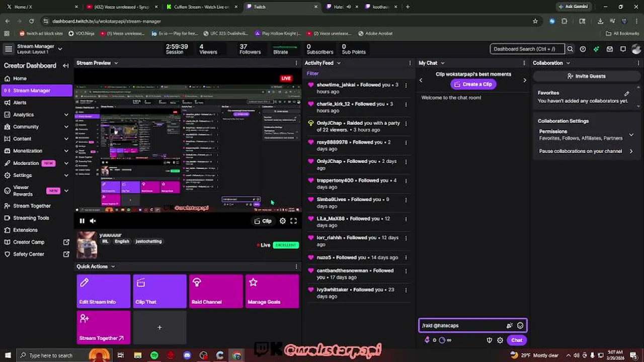Image resolution: width=644 pixels, height=362 pixels.
Task: Expand the Moderation sidebar section
Action: [66, 163]
